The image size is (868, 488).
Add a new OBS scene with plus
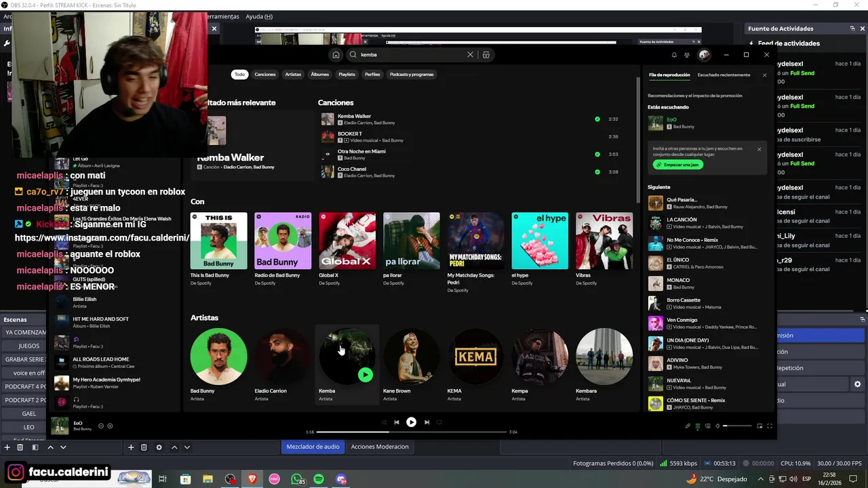(x=7, y=447)
